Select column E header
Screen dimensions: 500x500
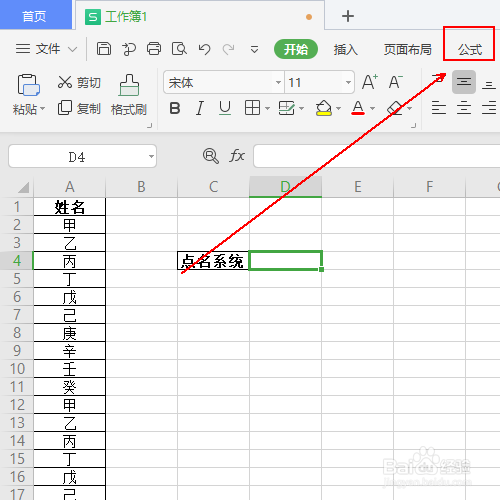click(x=358, y=187)
